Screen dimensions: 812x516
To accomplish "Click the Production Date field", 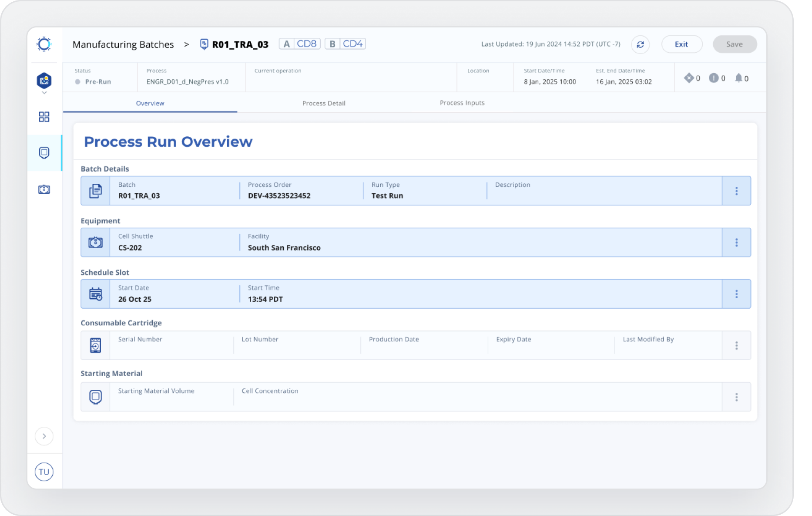I will click(x=424, y=345).
